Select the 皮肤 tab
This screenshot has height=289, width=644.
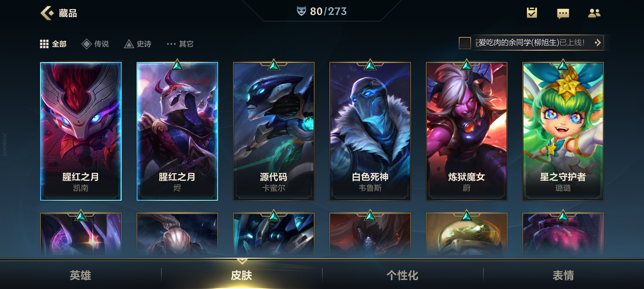241,275
